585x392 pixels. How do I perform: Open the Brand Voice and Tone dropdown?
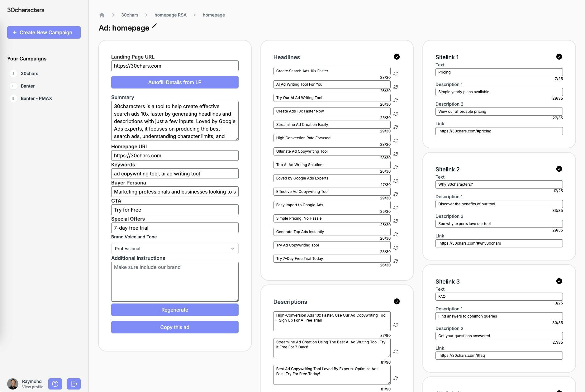point(175,249)
